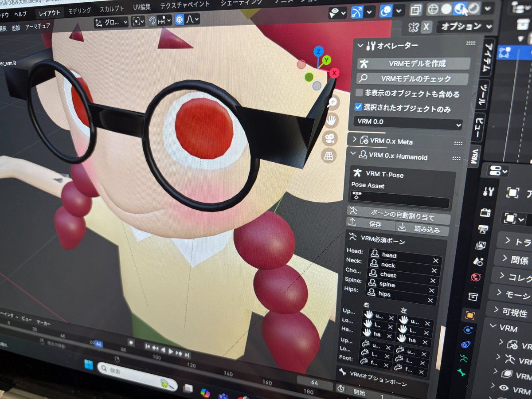Open the VRM sidebar tab
The image size is (532, 399).
click(474, 157)
